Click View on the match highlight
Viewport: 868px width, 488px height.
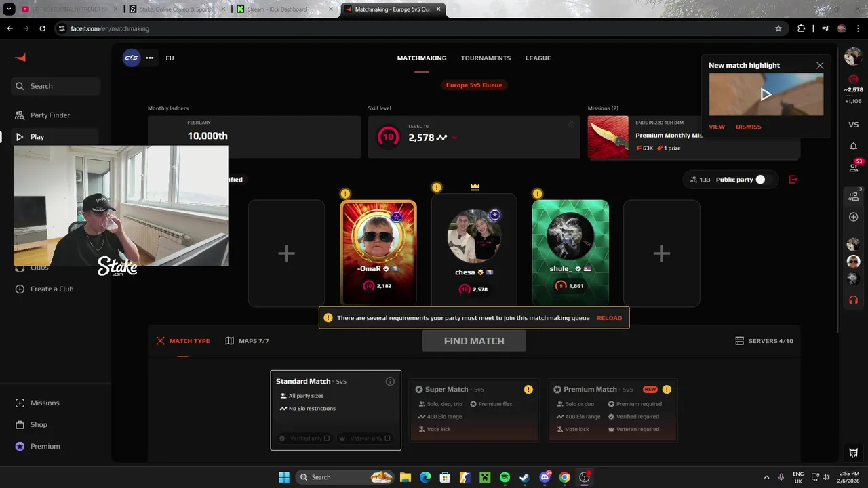point(717,127)
